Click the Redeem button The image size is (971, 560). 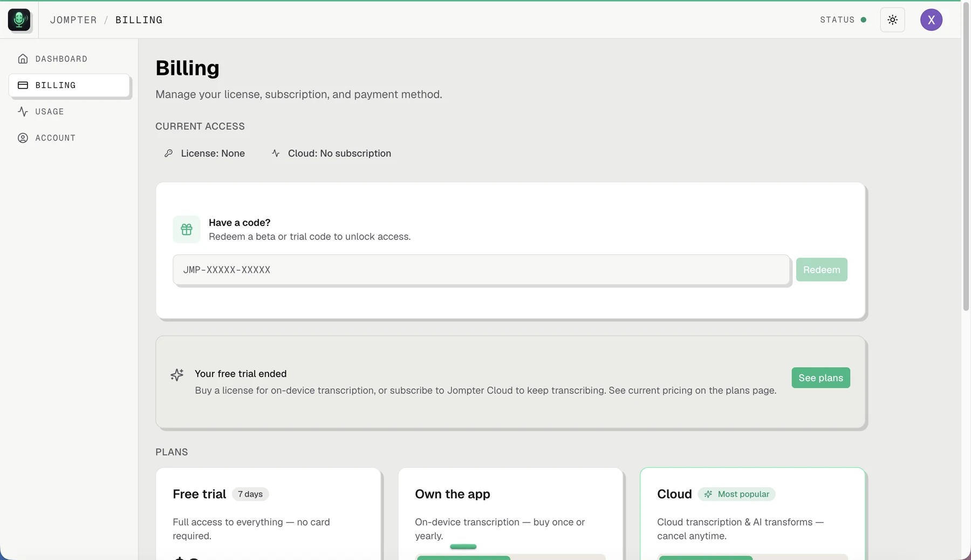(822, 269)
